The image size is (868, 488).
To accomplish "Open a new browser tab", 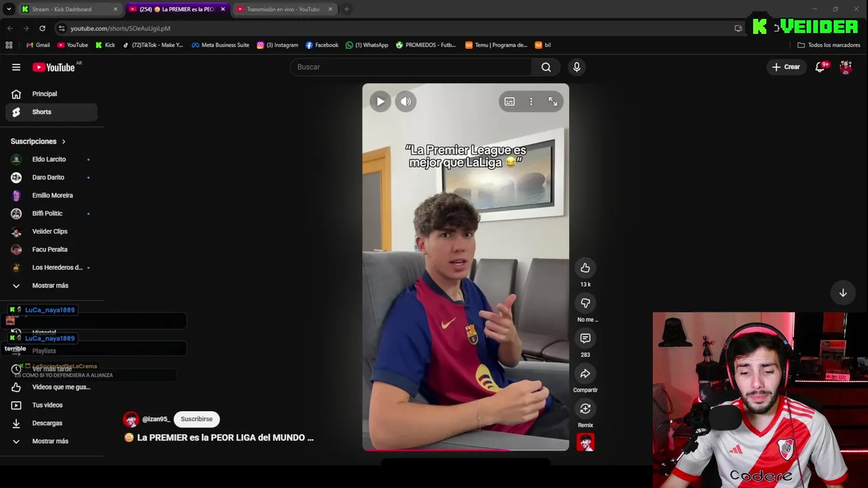I will pyautogui.click(x=347, y=9).
